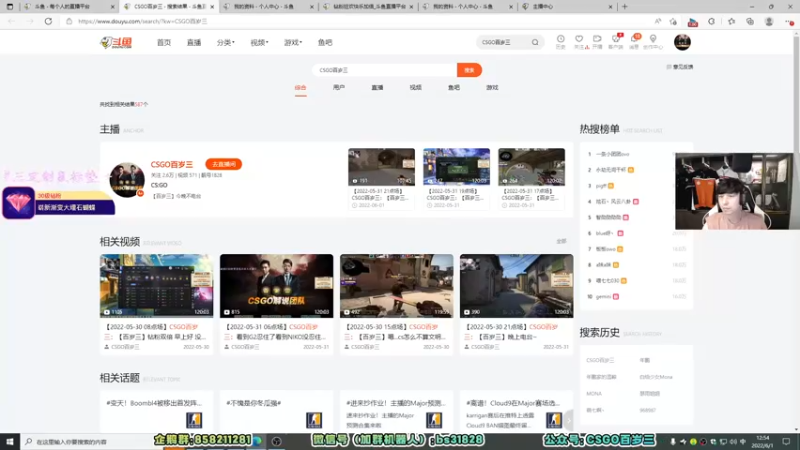
Task: Open the browser profile icon
Action: (769, 21)
